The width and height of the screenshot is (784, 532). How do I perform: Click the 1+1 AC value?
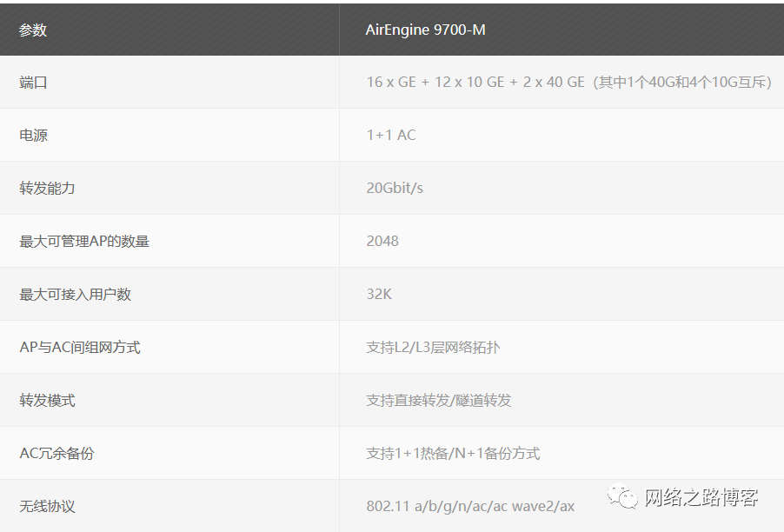(391, 135)
